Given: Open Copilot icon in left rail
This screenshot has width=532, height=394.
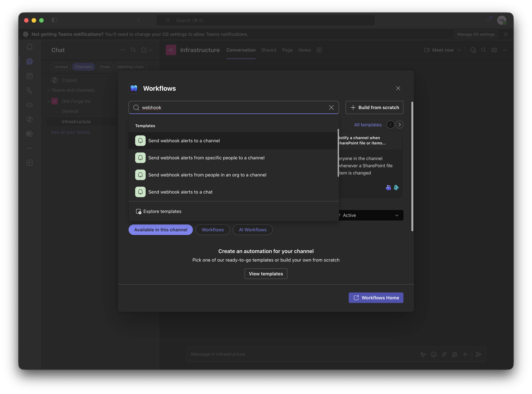Looking at the screenshot, I should pos(30,119).
